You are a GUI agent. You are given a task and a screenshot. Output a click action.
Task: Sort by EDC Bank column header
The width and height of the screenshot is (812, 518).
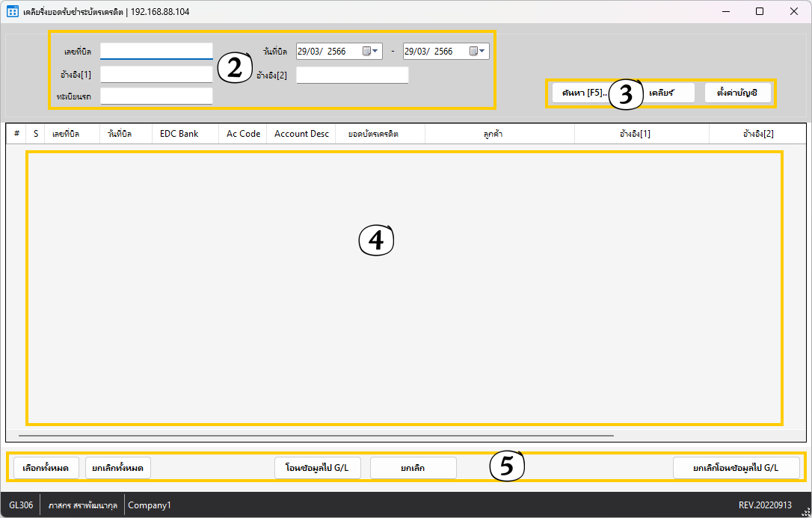(179, 134)
